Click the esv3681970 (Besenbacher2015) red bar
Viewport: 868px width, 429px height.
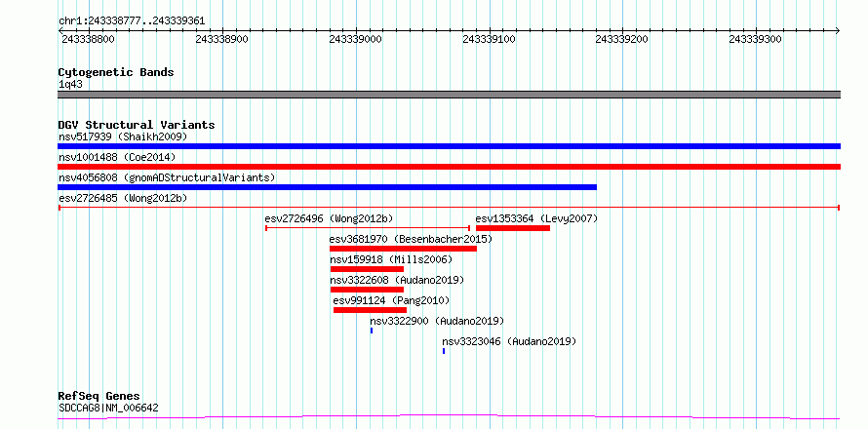pos(403,249)
